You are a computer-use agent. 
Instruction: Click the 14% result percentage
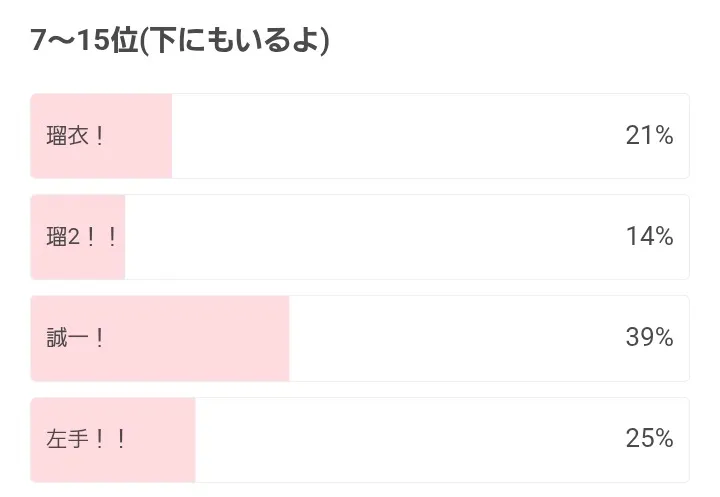click(x=649, y=237)
